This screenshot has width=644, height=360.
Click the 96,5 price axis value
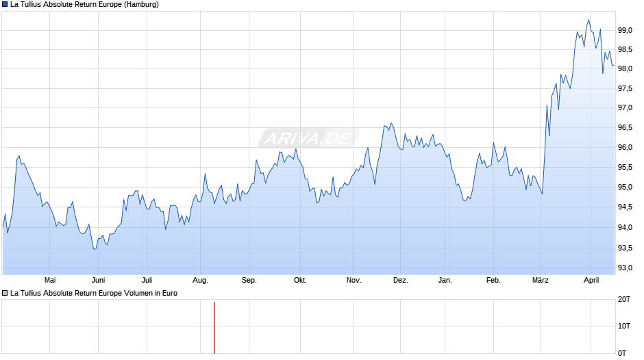tap(625, 128)
